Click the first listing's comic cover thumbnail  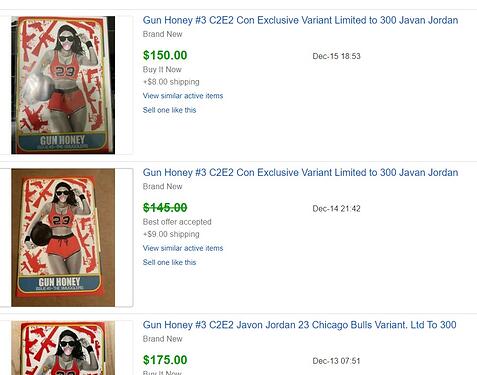point(63,85)
